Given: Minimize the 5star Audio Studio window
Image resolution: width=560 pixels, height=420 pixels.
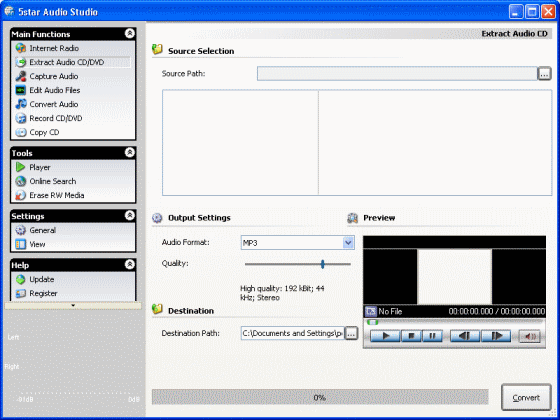Looking at the screenshot, I should click(516, 11).
